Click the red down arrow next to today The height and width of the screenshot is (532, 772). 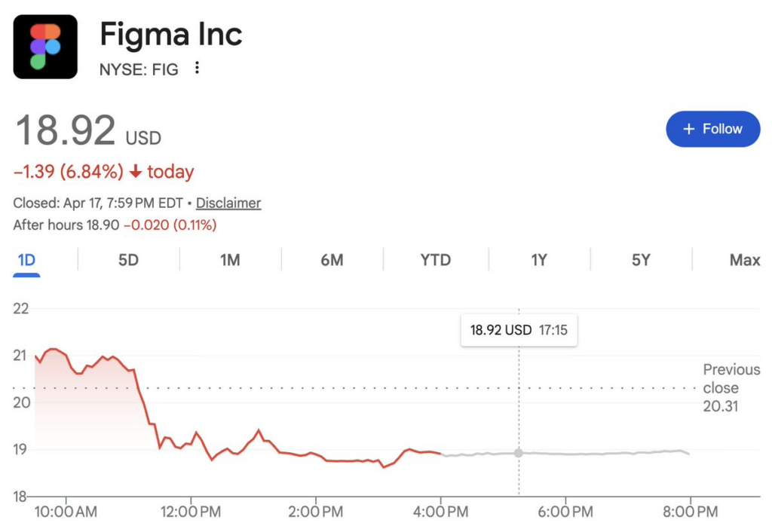tap(136, 172)
